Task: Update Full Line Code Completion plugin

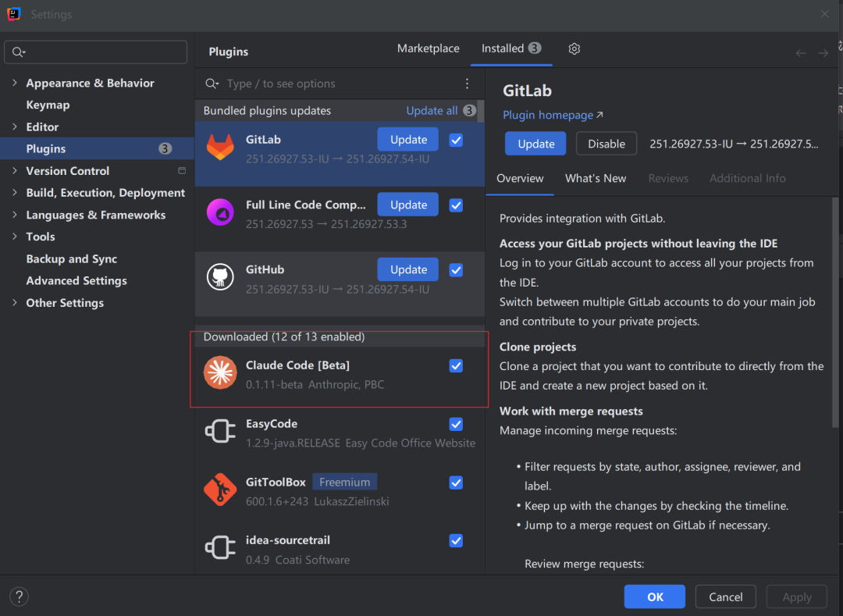Action: click(408, 205)
